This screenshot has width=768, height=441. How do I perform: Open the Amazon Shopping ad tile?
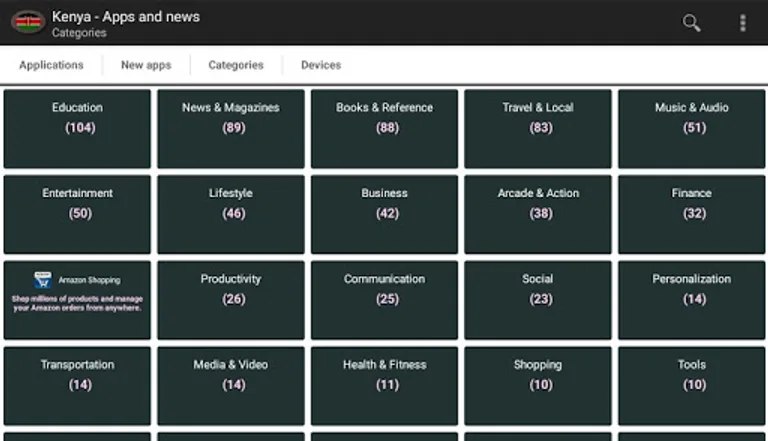click(77, 300)
